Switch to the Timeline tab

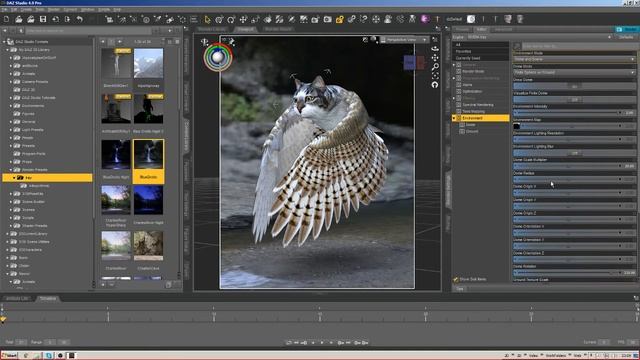(48, 298)
